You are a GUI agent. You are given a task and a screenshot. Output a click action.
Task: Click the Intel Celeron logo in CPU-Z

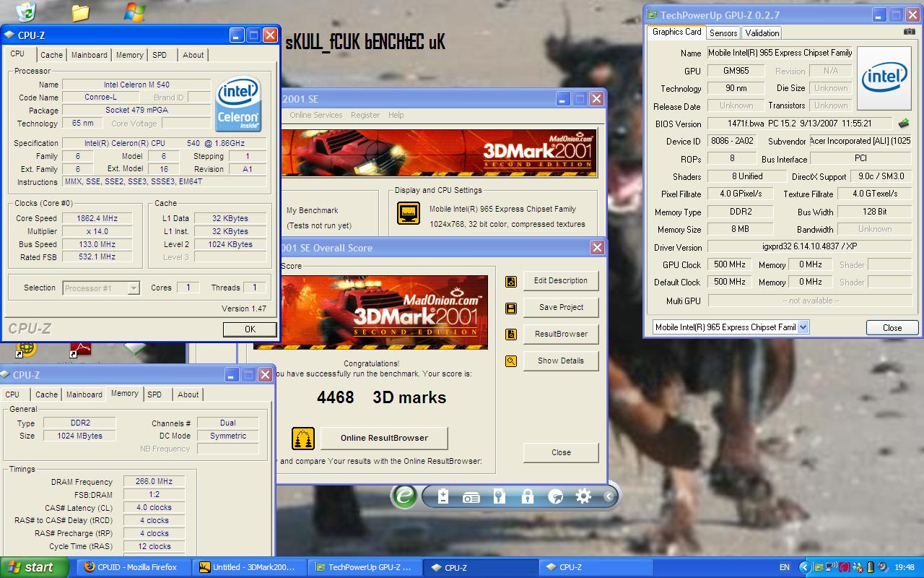click(238, 105)
